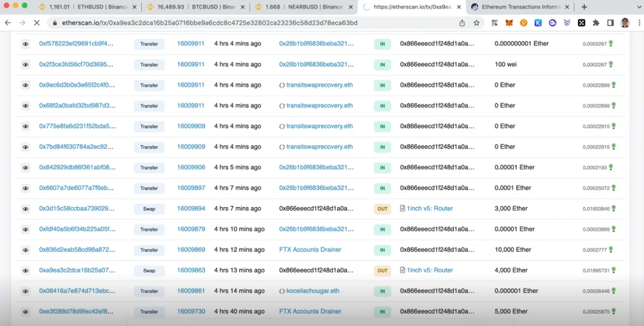Switch to Ethereum Transactions Information tab
This screenshot has height=326, width=644.
pos(521,7)
